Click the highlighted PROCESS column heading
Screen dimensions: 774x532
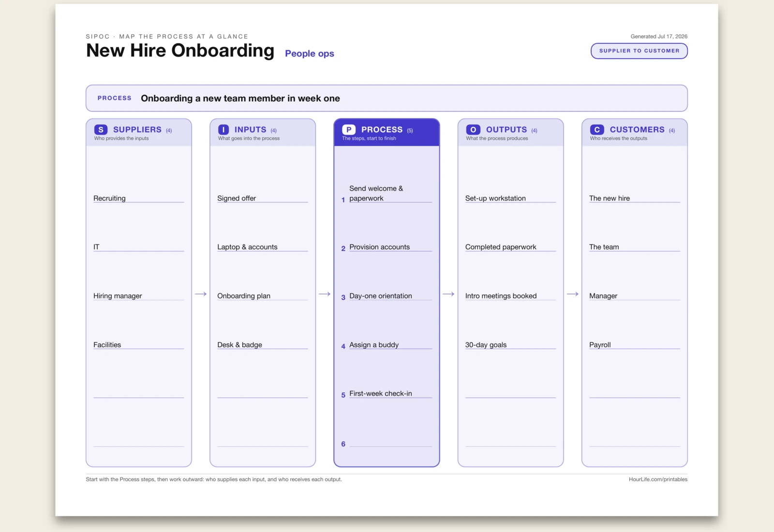382,130
